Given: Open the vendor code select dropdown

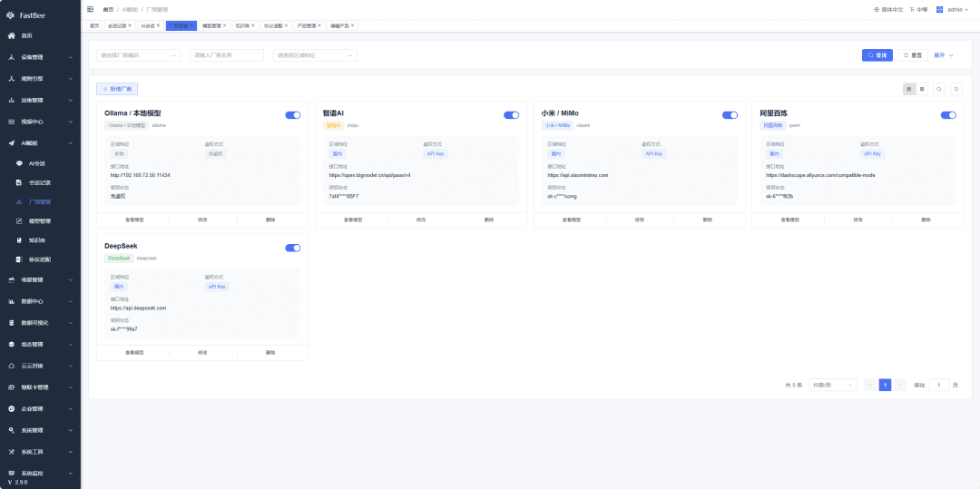Looking at the screenshot, I should 139,55.
